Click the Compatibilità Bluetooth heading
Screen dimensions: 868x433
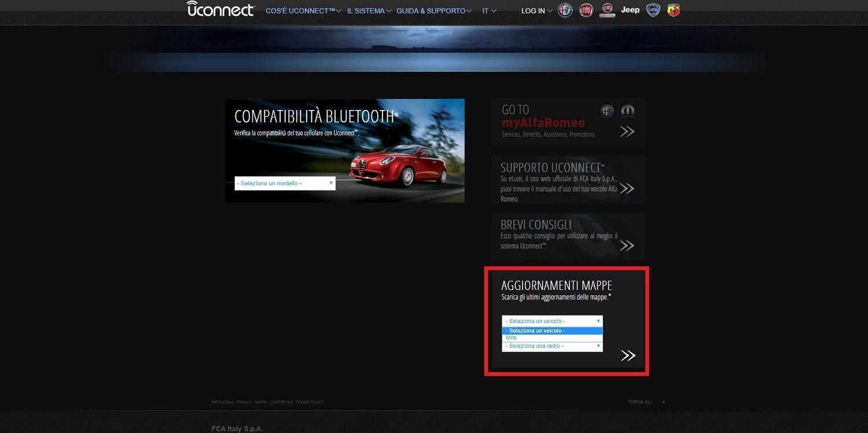click(317, 116)
